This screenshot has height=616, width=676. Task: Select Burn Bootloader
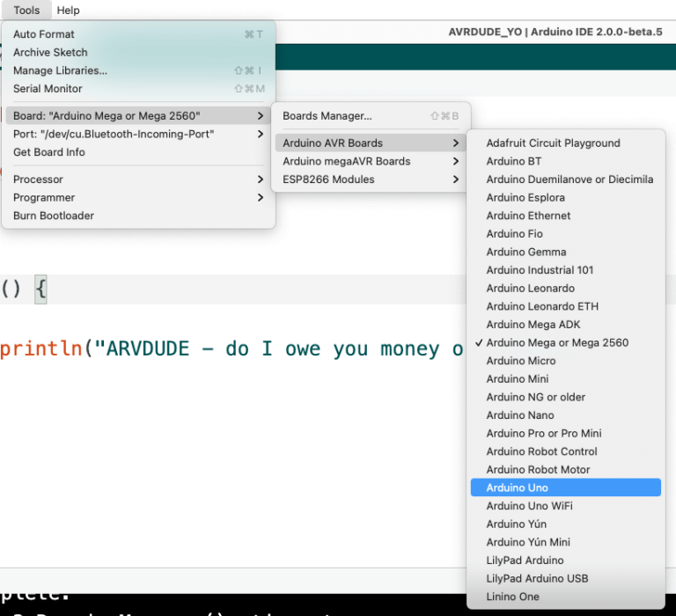coord(138,215)
